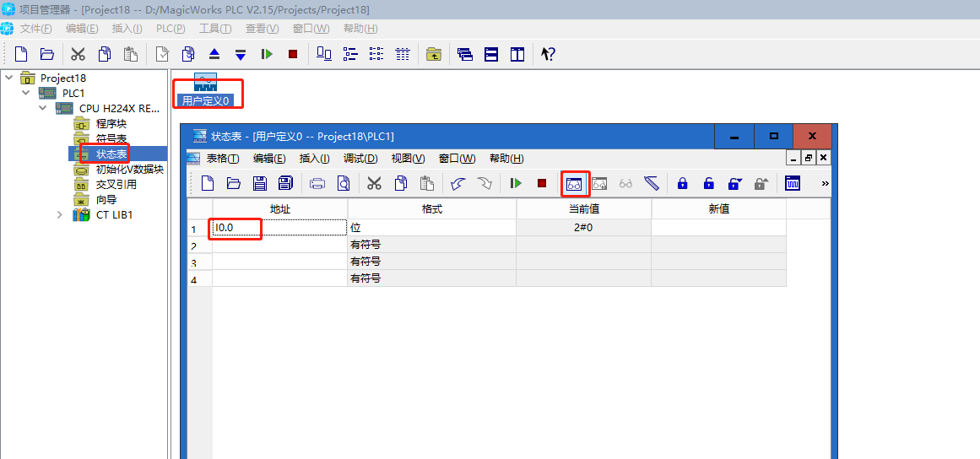Open the PLC(P) menu in project manager
The height and width of the screenshot is (459, 980).
[x=170, y=29]
